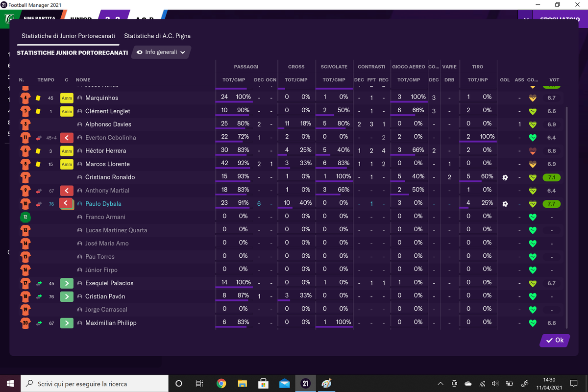Confirm with the Ok button
The width and height of the screenshot is (588, 392).
click(x=555, y=340)
